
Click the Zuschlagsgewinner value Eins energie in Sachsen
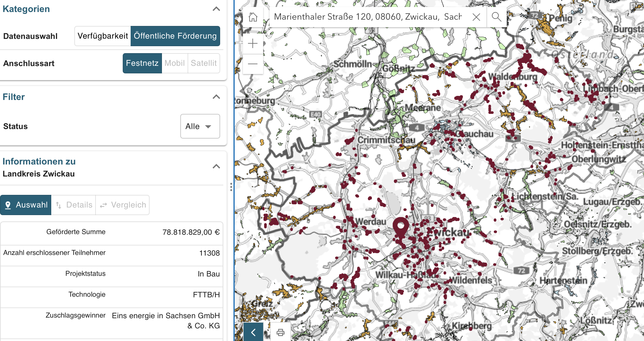(166, 321)
